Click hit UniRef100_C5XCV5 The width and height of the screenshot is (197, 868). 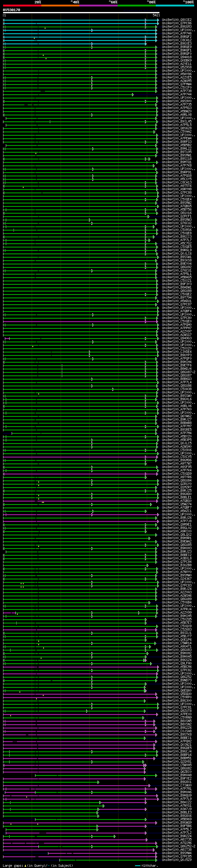(x=177, y=457)
